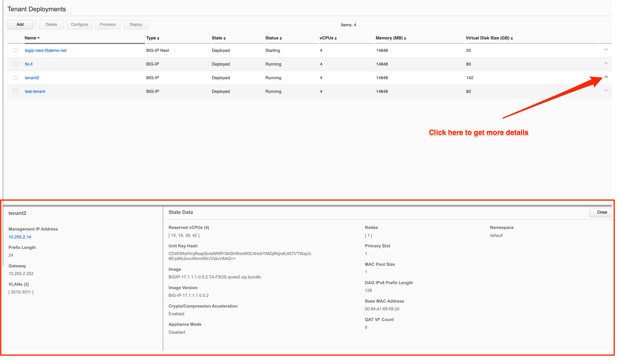The width and height of the screenshot is (623, 364).
Task: Click the Add tenant button
Action: pyautogui.click(x=20, y=25)
